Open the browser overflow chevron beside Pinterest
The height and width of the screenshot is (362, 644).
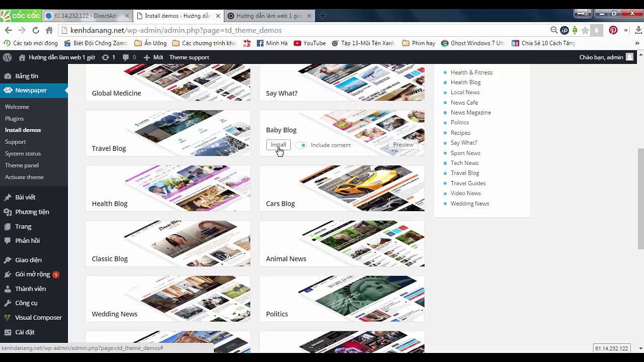click(x=626, y=30)
